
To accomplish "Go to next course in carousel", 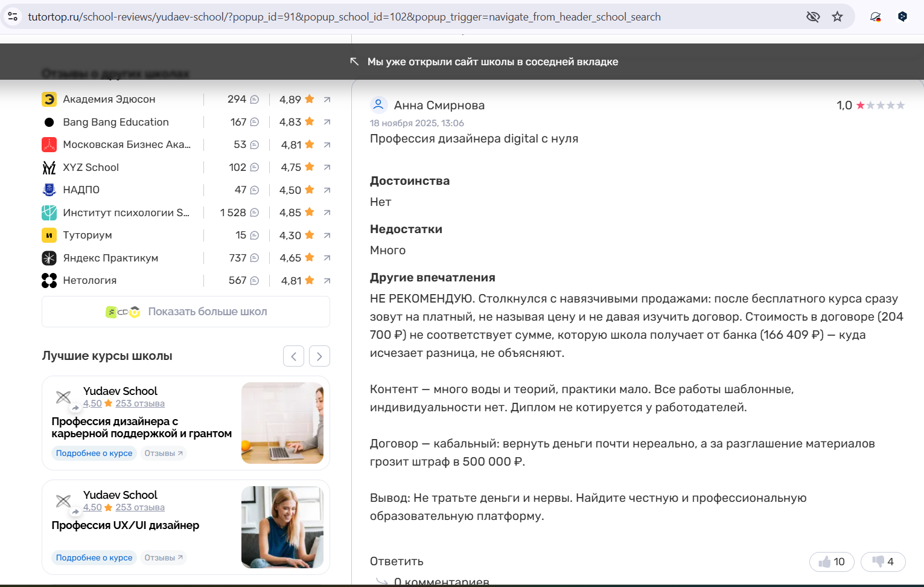I will coord(319,356).
